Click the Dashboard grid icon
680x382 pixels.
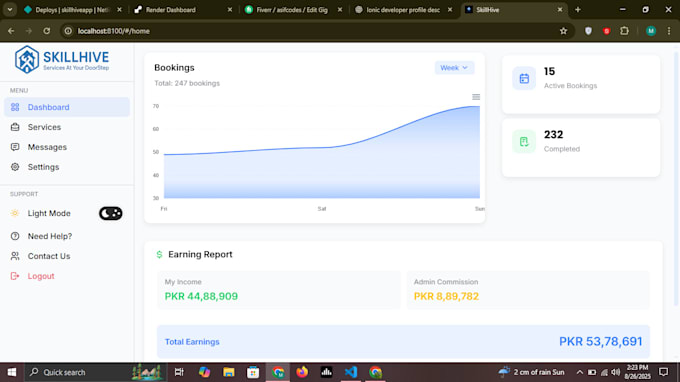[15, 107]
